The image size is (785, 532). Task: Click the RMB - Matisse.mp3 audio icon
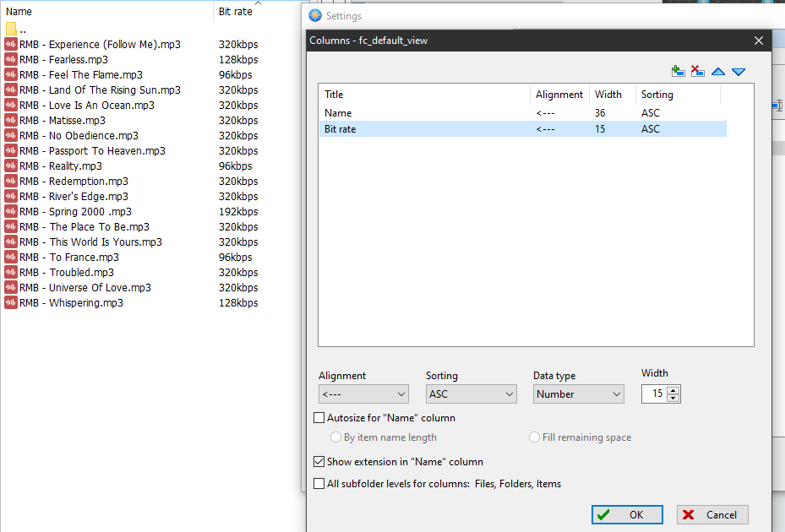click(11, 121)
